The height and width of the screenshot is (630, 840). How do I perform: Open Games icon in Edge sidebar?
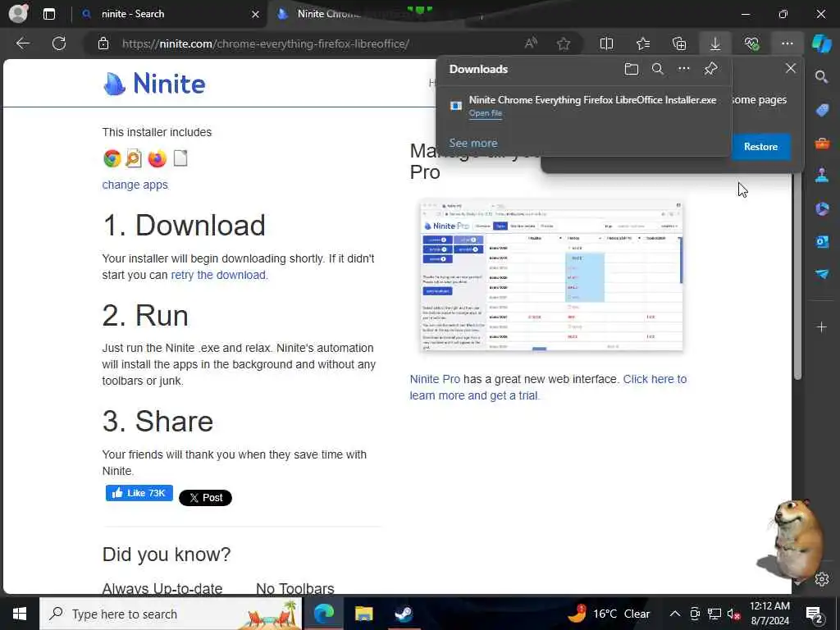pyautogui.click(x=822, y=176)
